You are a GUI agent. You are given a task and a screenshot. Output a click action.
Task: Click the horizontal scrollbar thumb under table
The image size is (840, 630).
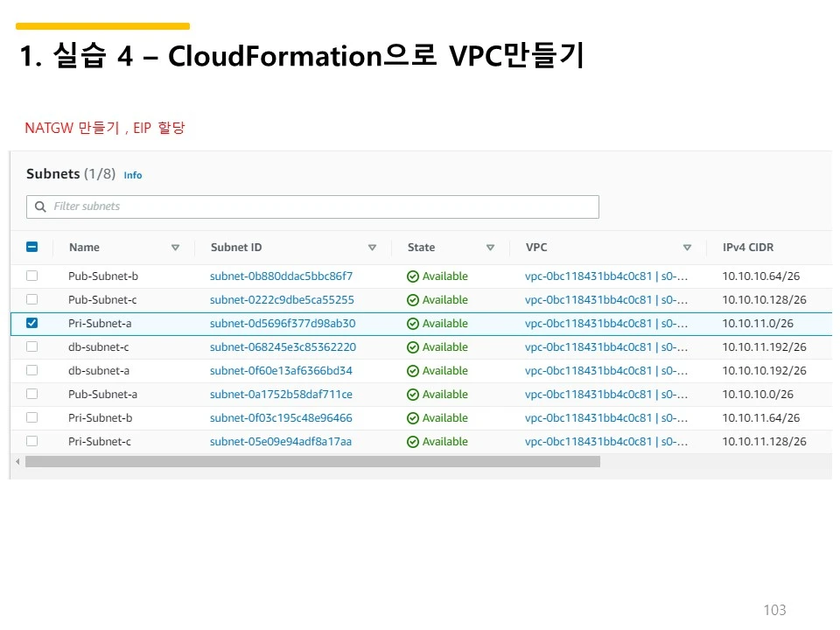(x=312, y=461)
